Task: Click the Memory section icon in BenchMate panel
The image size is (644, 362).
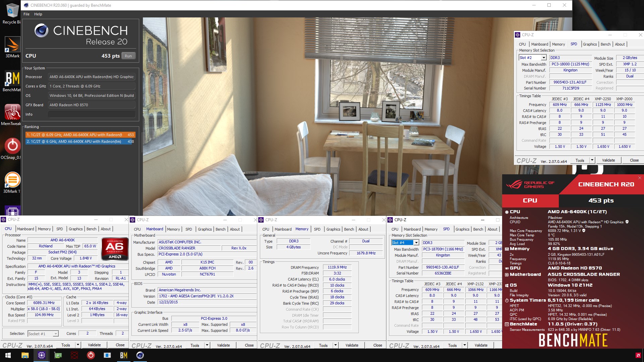Action: click(507, 249)
